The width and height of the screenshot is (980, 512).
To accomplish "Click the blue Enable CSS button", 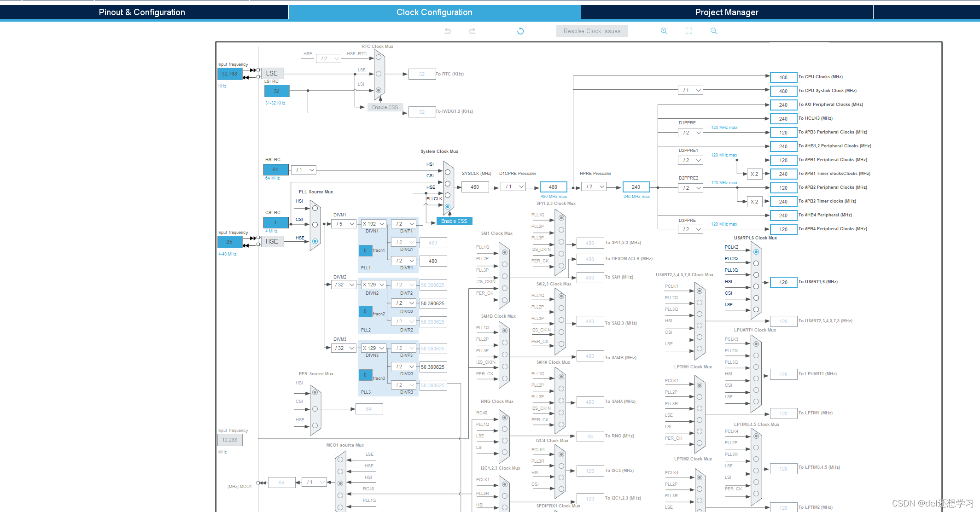I will (x=454, y=221).
